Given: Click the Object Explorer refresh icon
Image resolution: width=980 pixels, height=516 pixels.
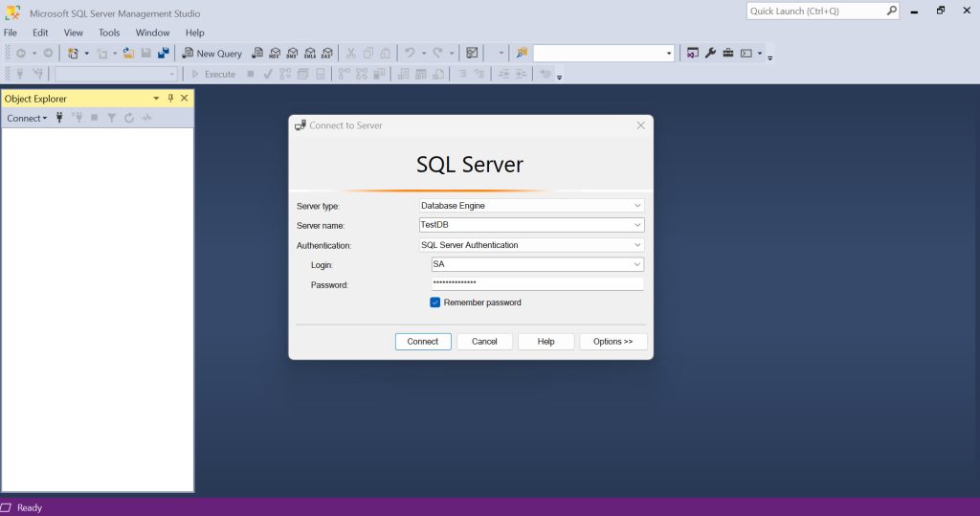Looking at the screenshot, I should [x=129, y=118].
